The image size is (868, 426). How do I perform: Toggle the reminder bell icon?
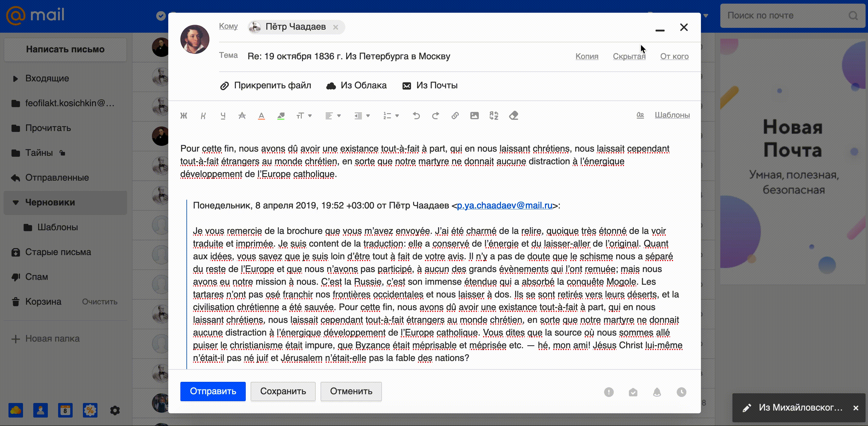click(x=657, y=392)
